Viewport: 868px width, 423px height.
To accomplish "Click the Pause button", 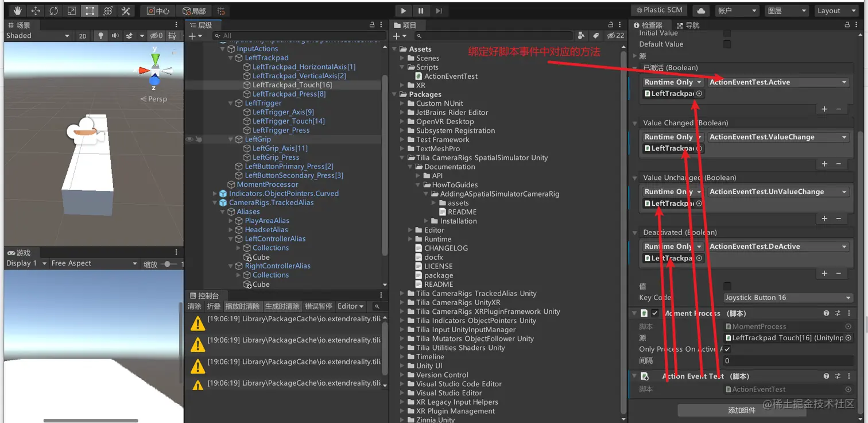I will pyautogui.click(x=421, y=10).
